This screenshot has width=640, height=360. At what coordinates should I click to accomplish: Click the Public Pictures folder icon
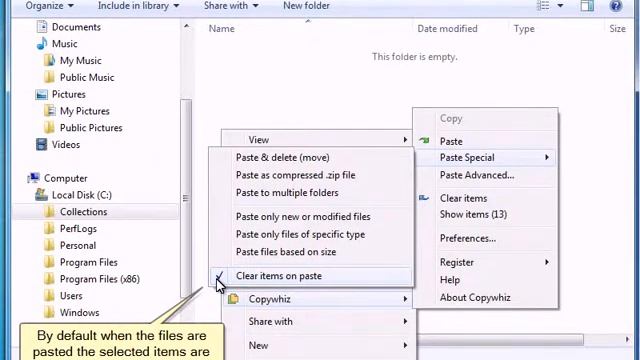click(x=49, y=128)
